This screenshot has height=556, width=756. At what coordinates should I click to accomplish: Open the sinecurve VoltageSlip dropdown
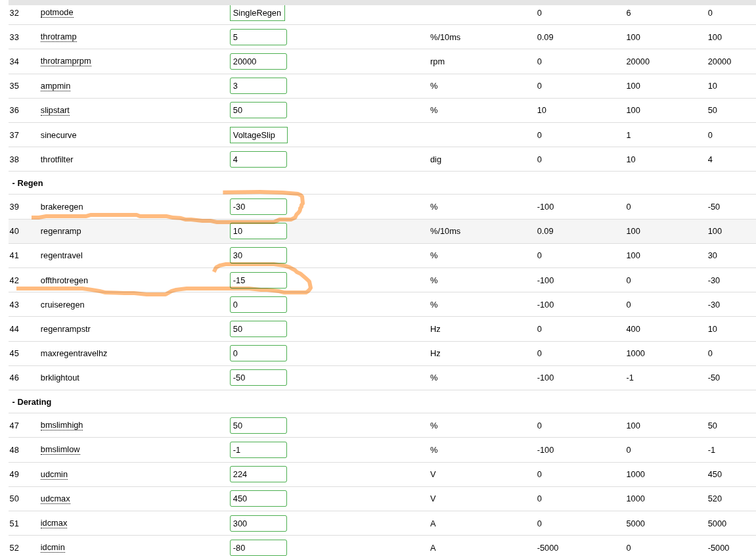pos(258,135)
